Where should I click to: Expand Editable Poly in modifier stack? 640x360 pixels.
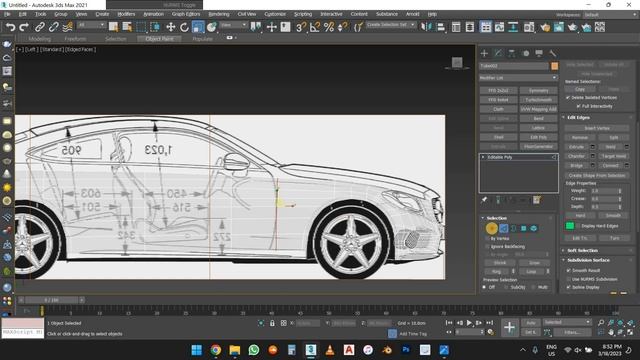tap(483, 157)
